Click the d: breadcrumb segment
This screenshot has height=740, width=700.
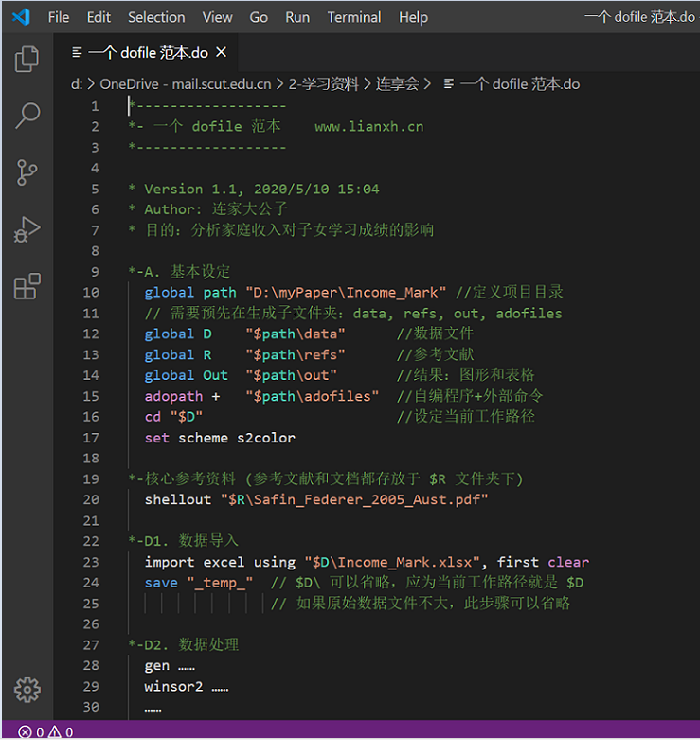point(77,84)
